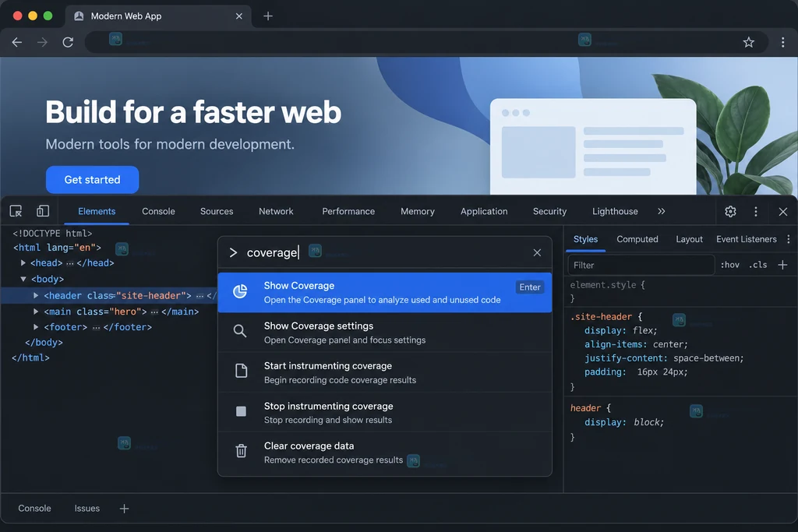This screenshot has height=532, width=798.
Task: Open the Network tab
Action: [276, 211]
